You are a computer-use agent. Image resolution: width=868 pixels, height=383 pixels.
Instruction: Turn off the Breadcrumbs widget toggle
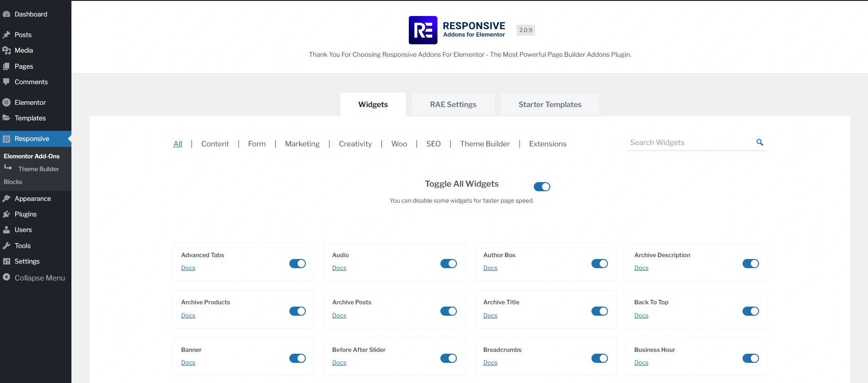600,358
